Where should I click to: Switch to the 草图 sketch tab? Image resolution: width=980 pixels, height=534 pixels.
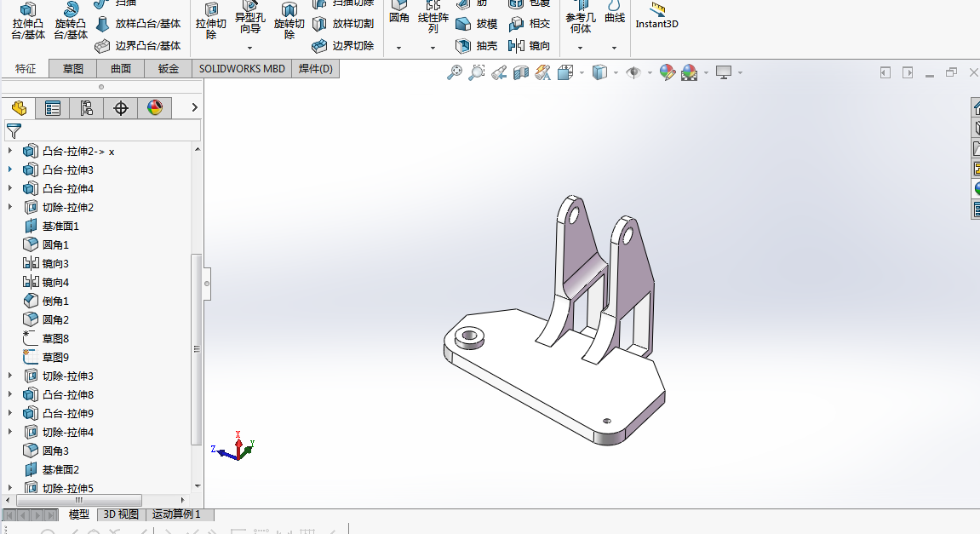pos(72,69)
